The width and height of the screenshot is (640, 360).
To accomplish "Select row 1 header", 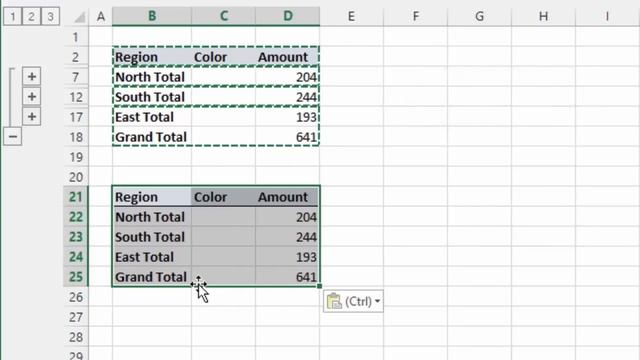I will [76, 37].
